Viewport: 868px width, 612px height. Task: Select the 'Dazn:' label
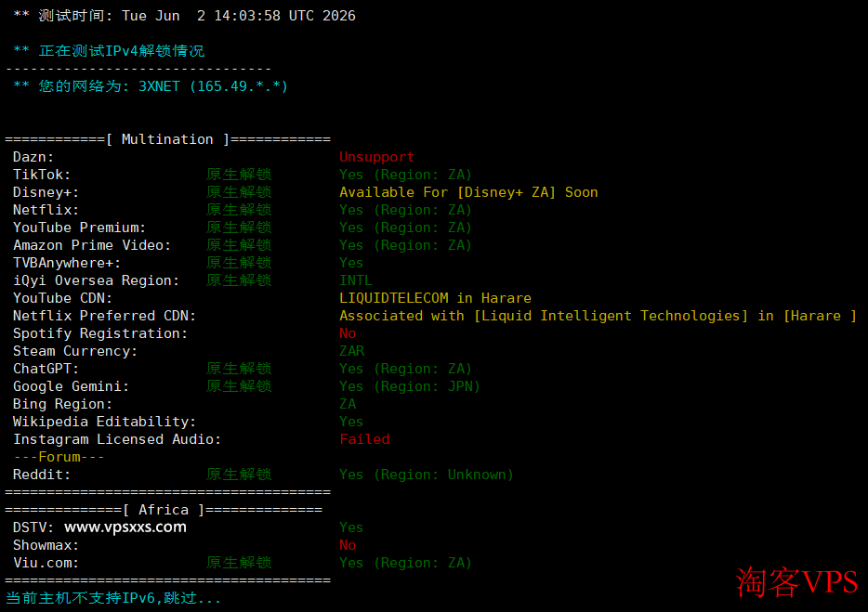point(33,157)
